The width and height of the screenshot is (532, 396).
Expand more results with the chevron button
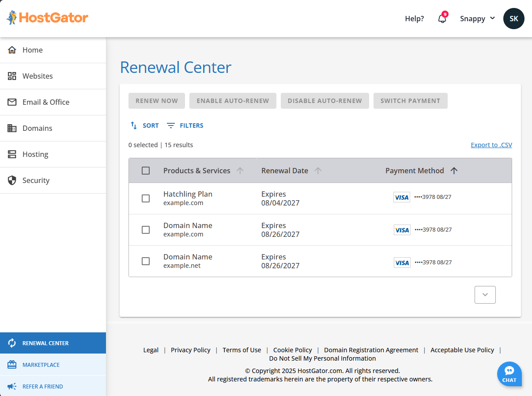(485, 295)
